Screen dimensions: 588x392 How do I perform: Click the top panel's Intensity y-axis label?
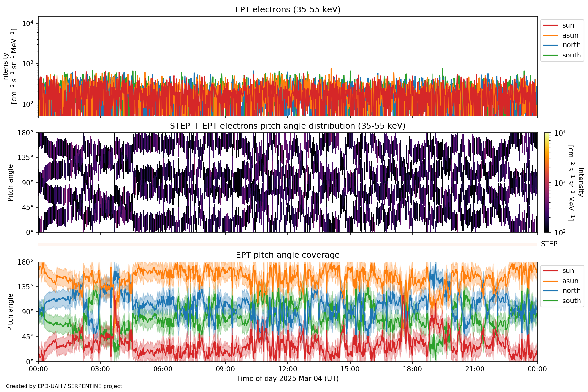pos(9,67)
